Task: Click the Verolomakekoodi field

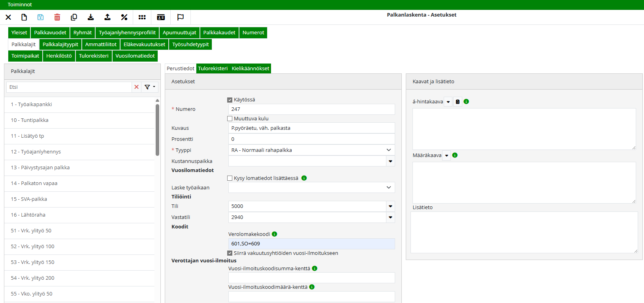Action: coord(311,244)
